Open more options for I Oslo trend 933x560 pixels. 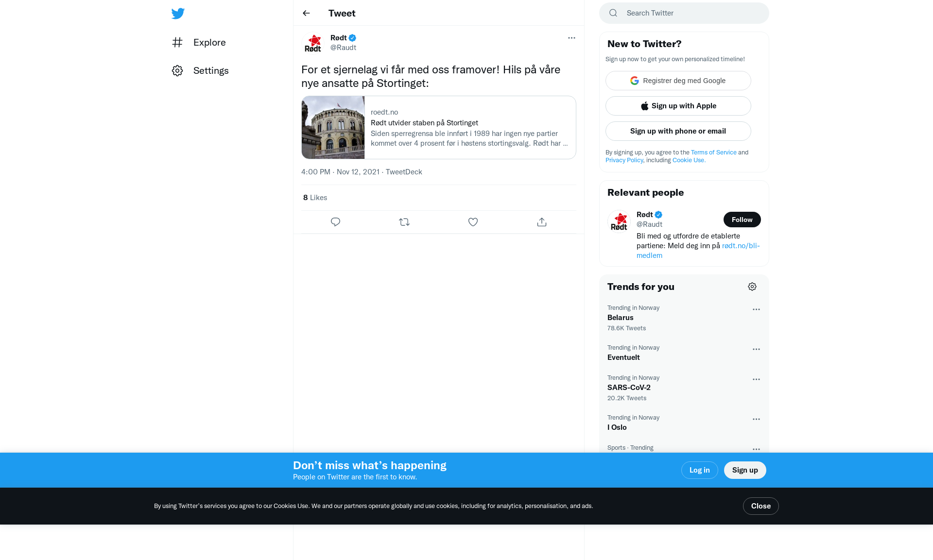point(756,419)
